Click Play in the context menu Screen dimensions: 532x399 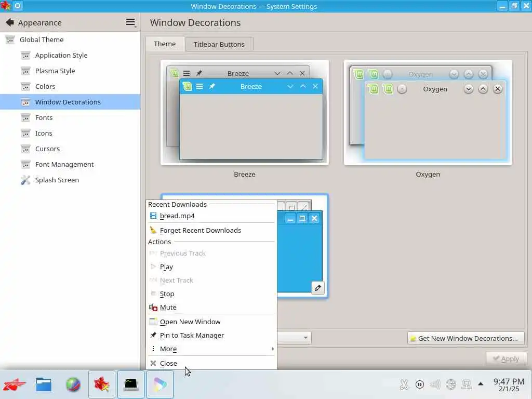(211, 267)
